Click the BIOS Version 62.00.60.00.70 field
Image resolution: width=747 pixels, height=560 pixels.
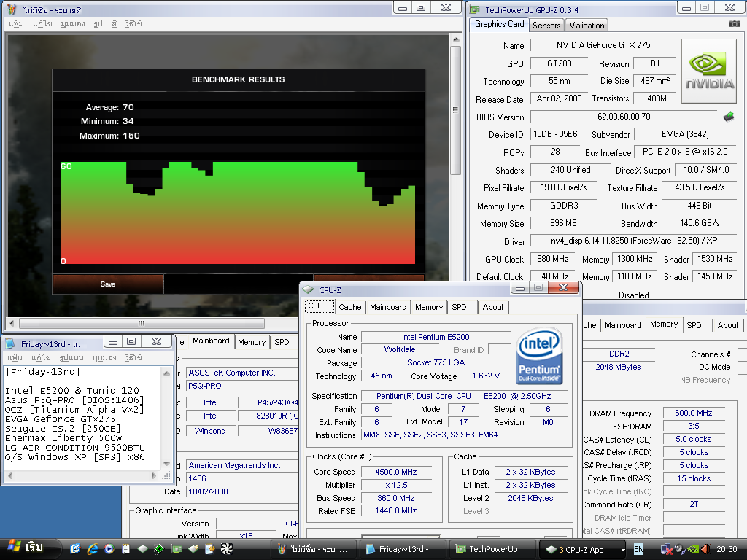tap(624, 117)
